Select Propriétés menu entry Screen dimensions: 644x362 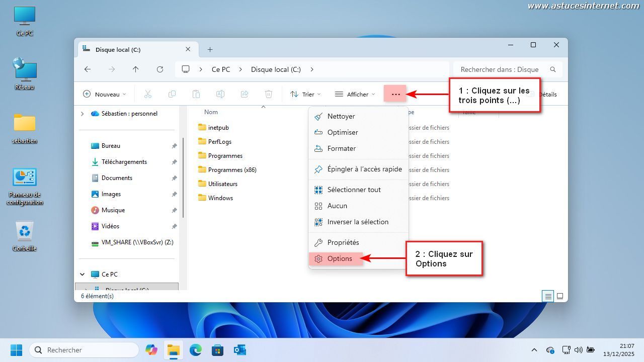tap(343, 242)
